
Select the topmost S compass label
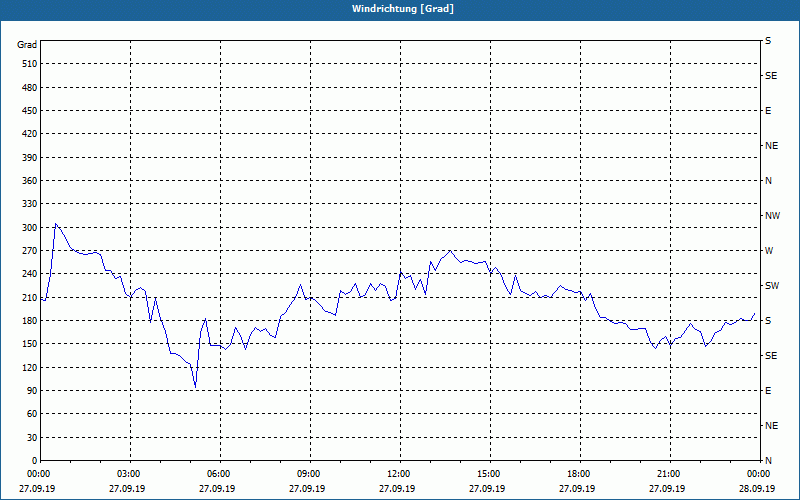768,41
